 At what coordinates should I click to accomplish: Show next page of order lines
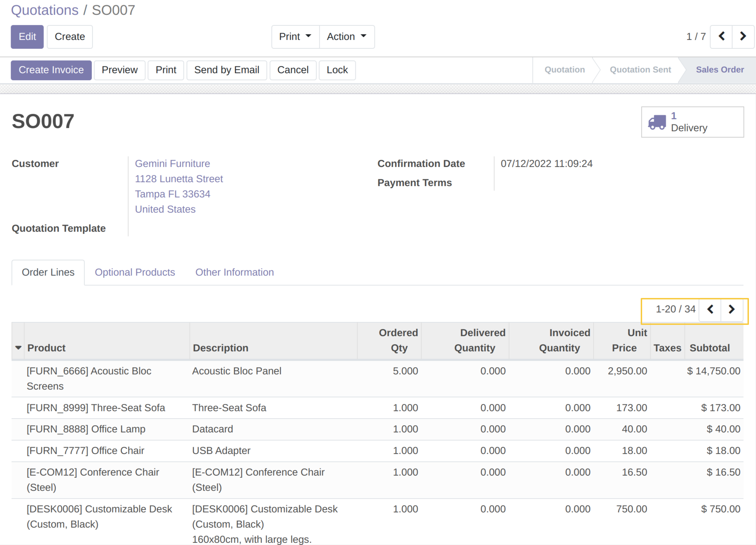[732, 309]
